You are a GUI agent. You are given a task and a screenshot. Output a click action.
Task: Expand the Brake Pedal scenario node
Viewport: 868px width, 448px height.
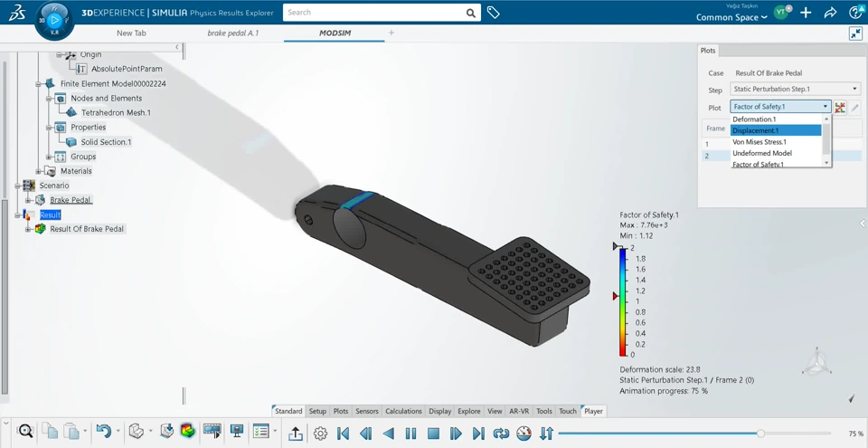coord(29,200)
